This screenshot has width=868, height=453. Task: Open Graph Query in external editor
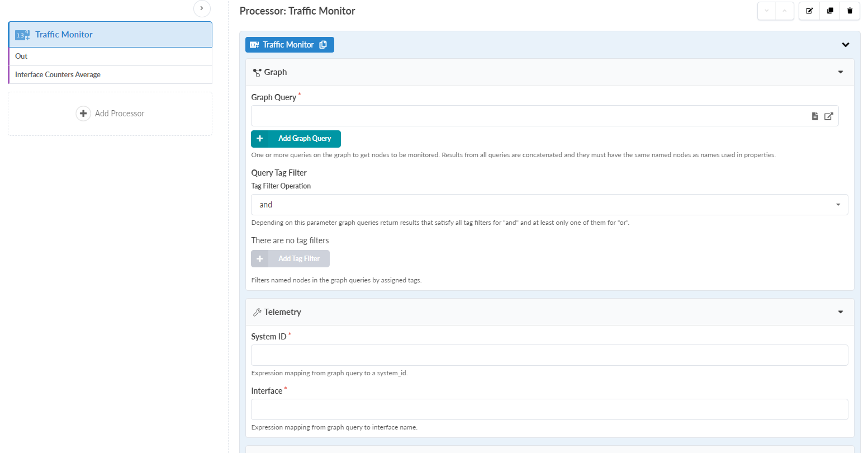tap(829, 116)
